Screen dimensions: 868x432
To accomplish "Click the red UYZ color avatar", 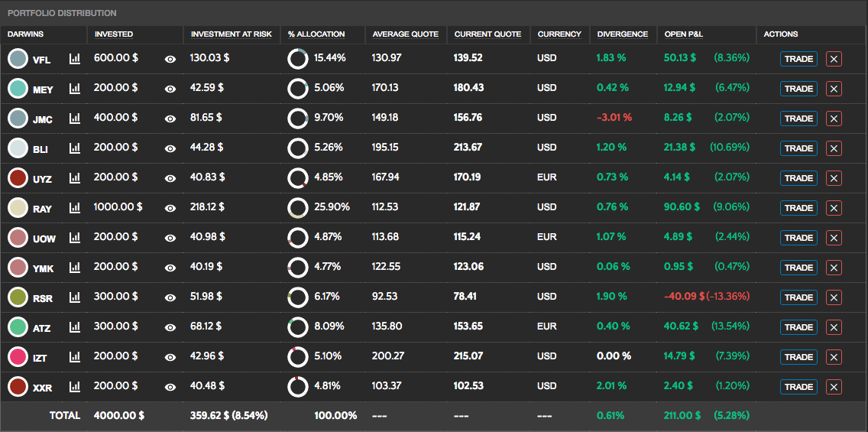I will pyautogui.click(x=18, y=177).
